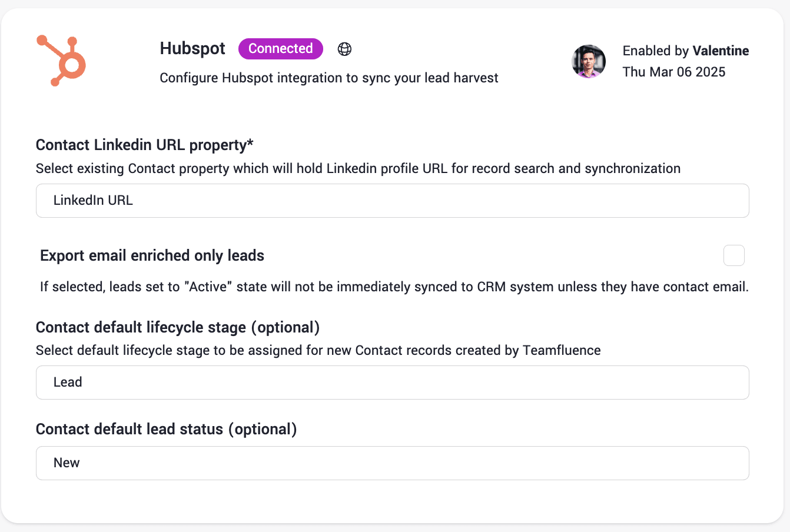This screenshot has height=532, width=790.
Task: Click the lifecycle stage help description
Action: pos(318,351)
